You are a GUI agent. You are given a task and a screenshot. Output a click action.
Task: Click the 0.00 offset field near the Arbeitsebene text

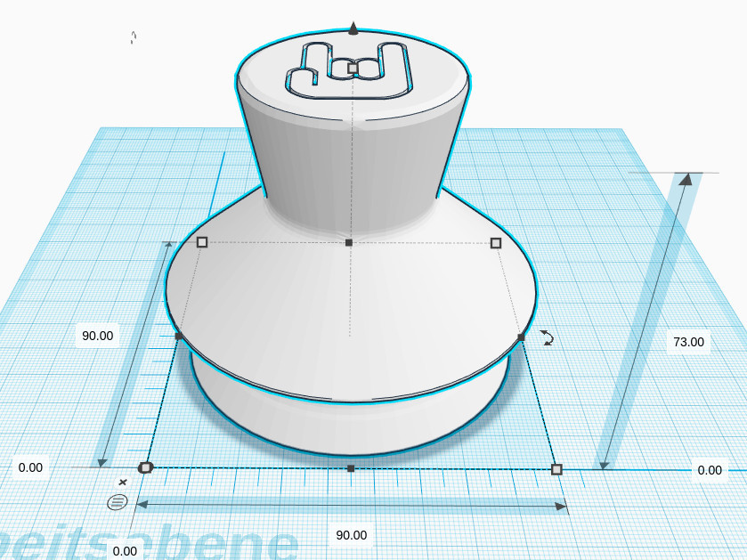tap(125, 551)
